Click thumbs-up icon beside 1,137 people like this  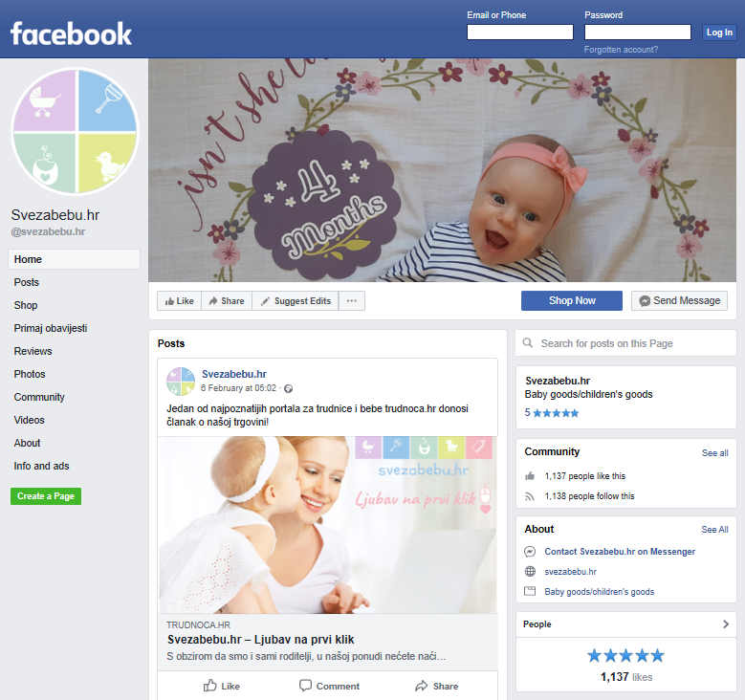(530, 476)
